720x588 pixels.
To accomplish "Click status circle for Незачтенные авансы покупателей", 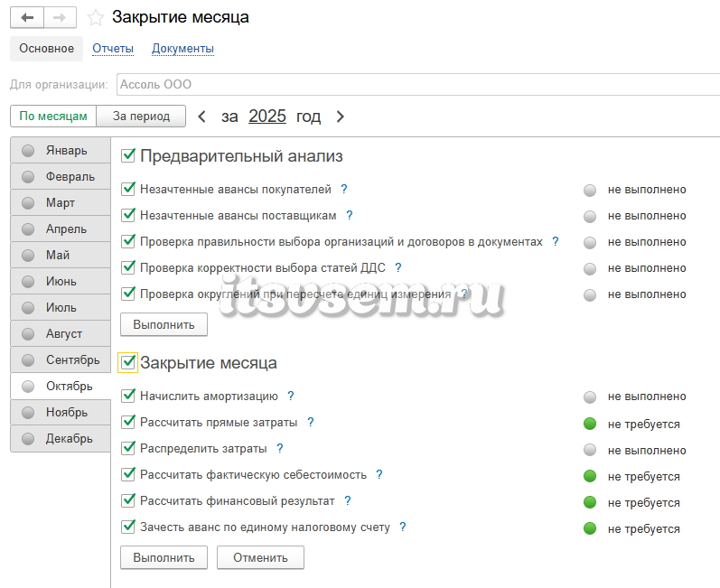I will coord(590,190).
